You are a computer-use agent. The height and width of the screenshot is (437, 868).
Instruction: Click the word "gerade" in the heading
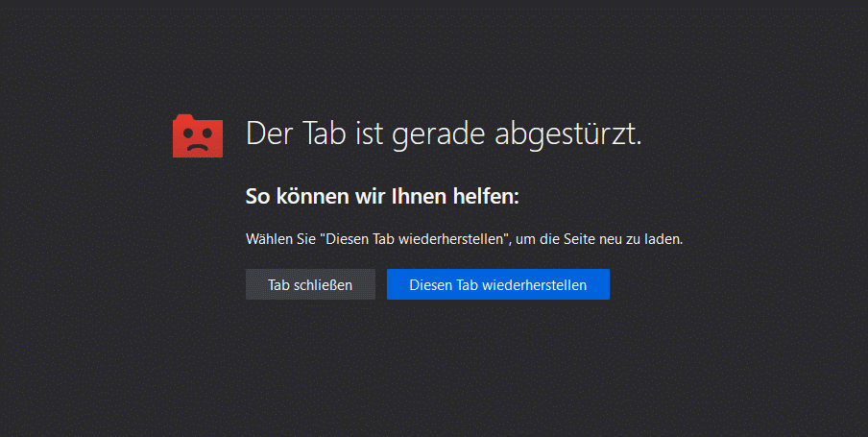pos(439,134)
